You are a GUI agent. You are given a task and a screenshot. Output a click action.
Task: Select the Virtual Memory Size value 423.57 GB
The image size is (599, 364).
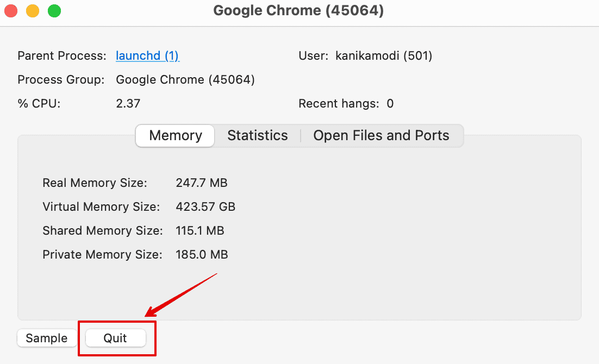click(205, 207)
